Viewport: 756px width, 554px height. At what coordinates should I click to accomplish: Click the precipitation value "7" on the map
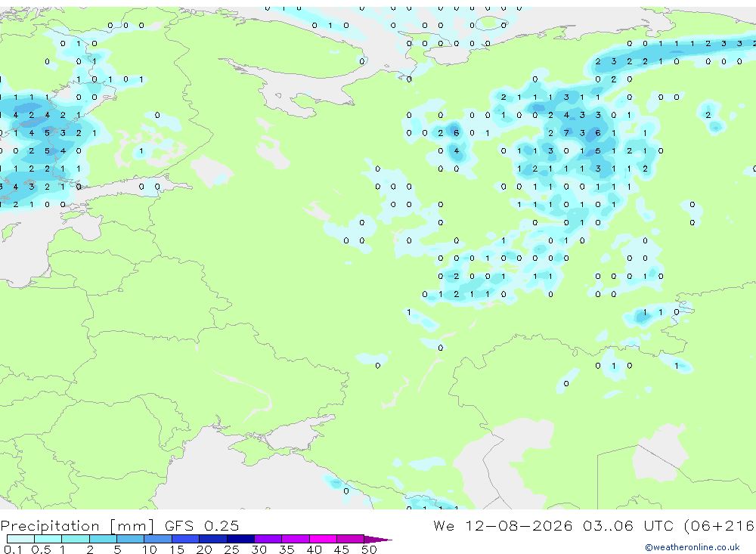coord(566,132)
